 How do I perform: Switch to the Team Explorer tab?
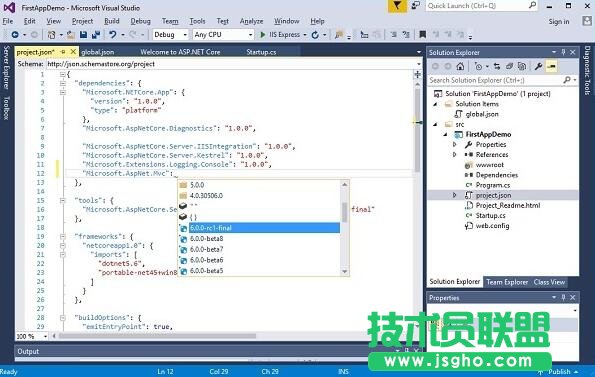pyautogui.click(x=507, y=282)
